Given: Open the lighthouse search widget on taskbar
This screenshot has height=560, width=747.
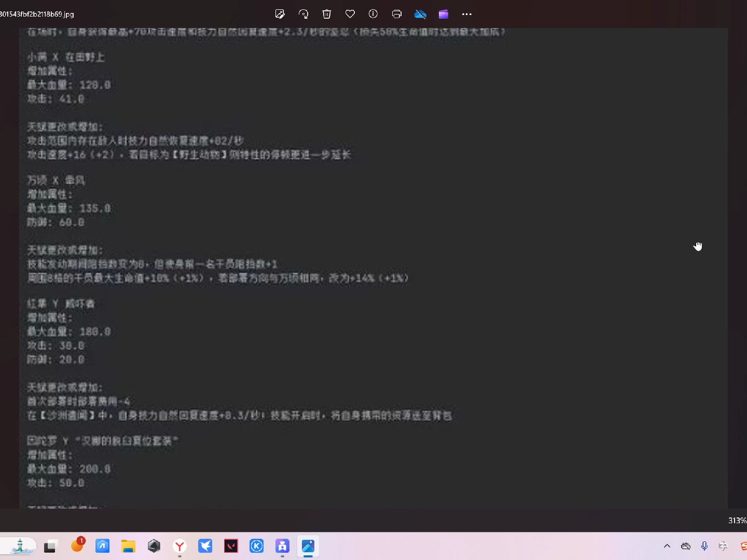Looking at the screenshot, I should [19, 546].
